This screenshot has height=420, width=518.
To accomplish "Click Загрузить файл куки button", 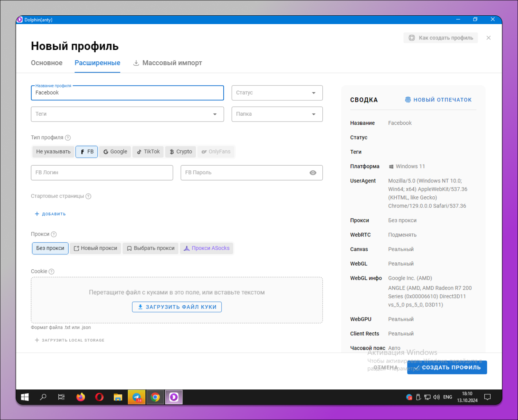I will [x=177, y=307].
